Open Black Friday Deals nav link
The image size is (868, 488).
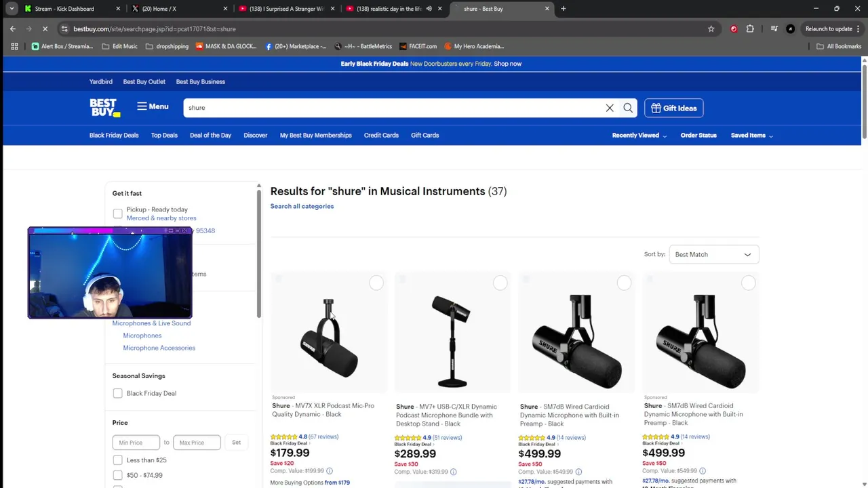114,135
